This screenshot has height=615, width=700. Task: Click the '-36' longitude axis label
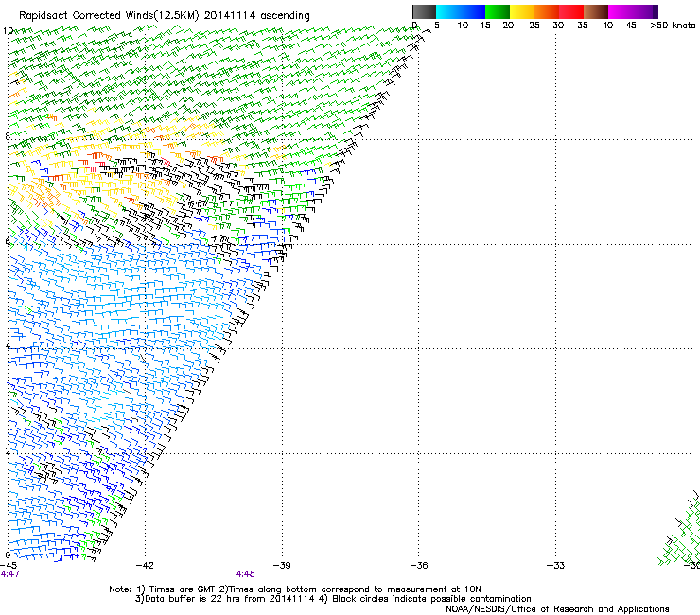coord(419,566)
